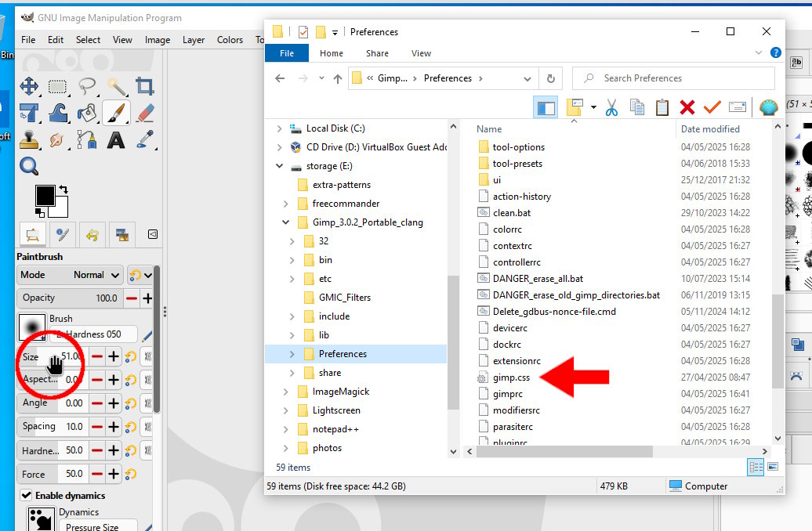This screenshot has width=812, height=531.
Task: Open the Dynamics preview thumbnail
Action: 42,518
